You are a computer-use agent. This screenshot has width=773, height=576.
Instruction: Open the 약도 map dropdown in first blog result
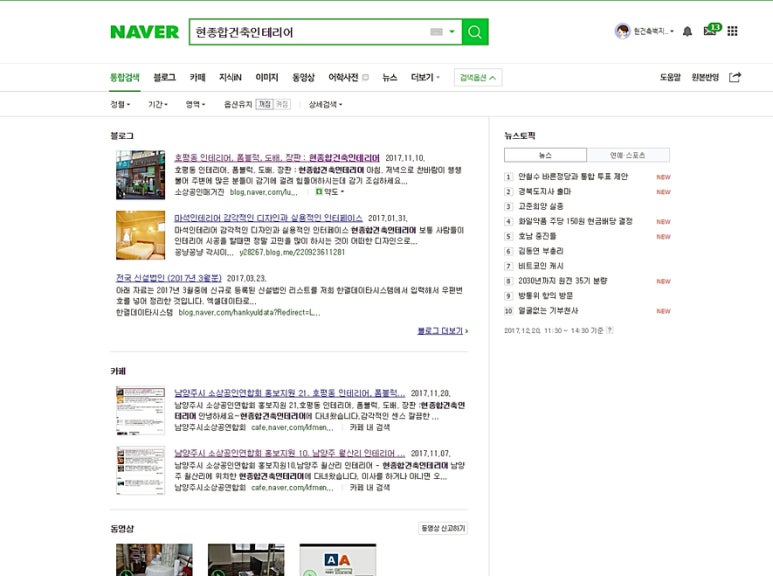329,191
